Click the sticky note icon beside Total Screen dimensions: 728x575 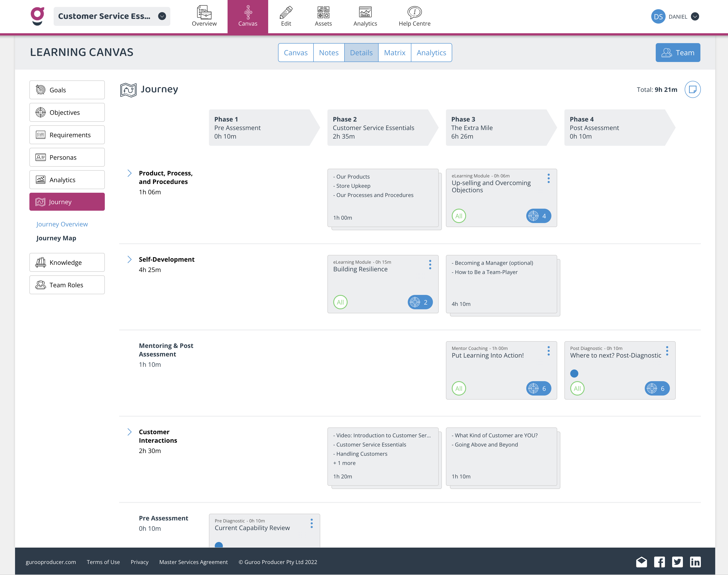[x=692, y=90]
